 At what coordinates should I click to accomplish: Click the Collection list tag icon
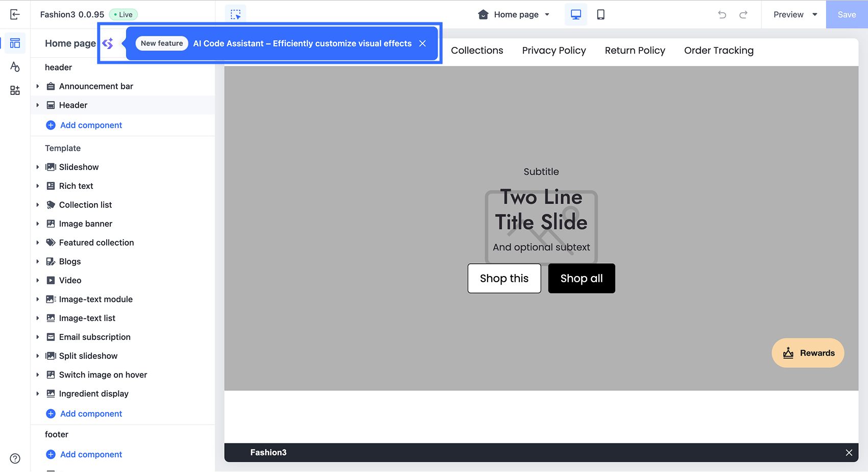[x=51, y=205]
